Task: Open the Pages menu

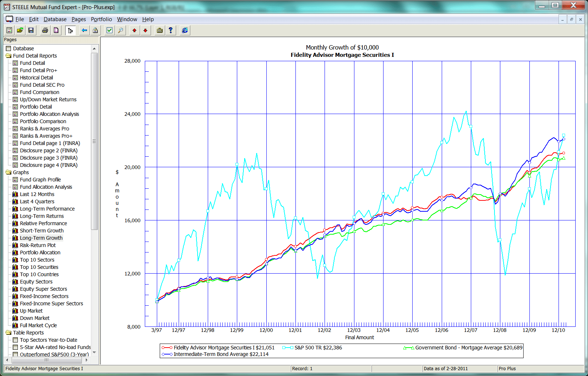Action: click(79, 19)
